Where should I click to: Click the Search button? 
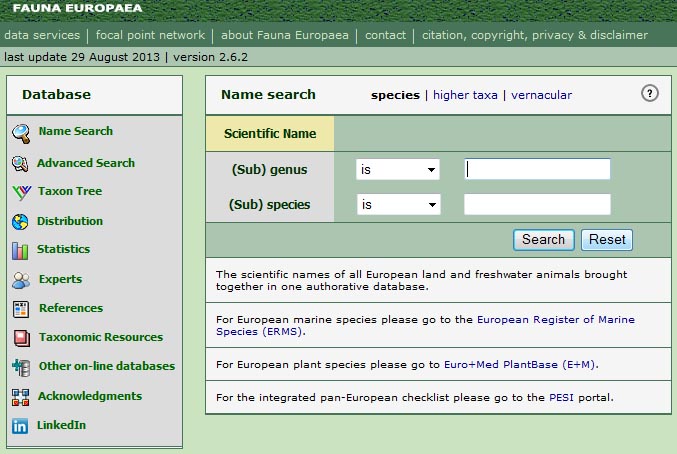(x=544, y=240)
